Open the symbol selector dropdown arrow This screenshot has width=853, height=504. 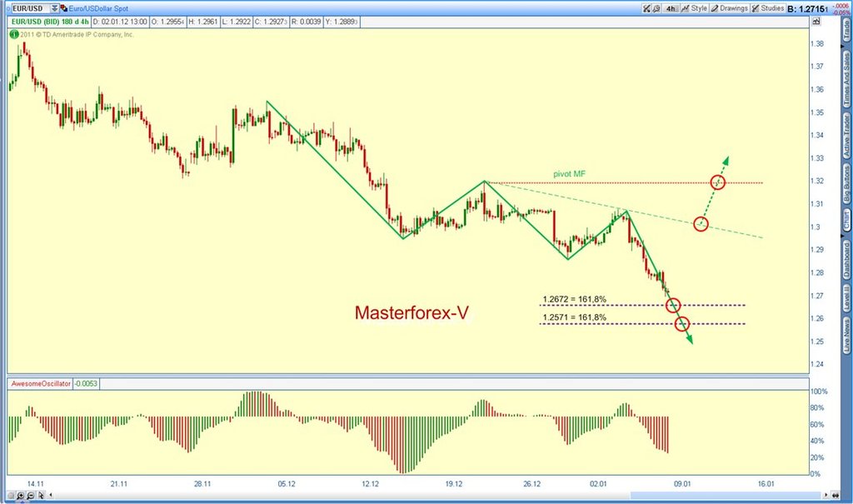coord(54,7)
